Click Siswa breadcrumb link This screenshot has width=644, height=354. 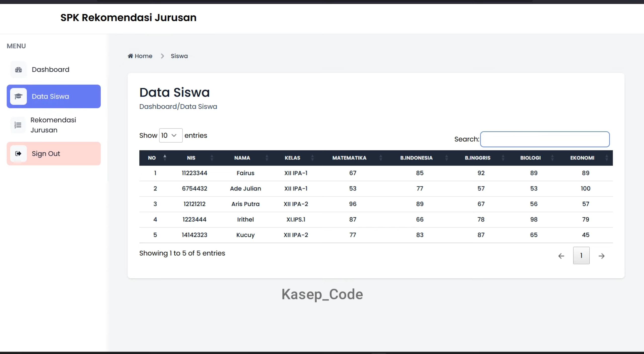[x=179, y=56]
